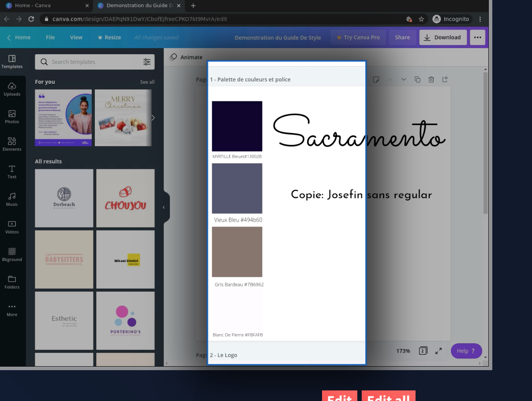
Task: Show next For you templates arrow
Action: tap(153, 118)
